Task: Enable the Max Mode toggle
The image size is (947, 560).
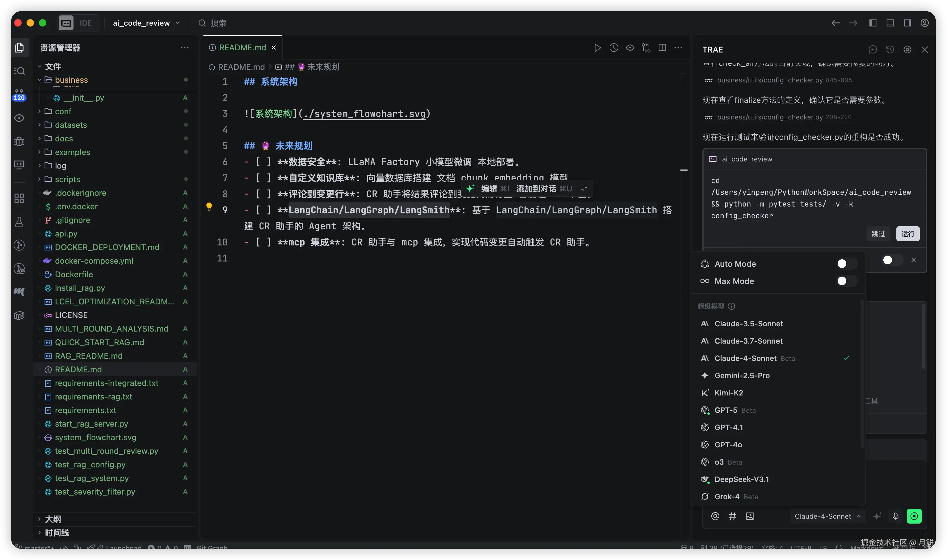Action: click(846, 281)
